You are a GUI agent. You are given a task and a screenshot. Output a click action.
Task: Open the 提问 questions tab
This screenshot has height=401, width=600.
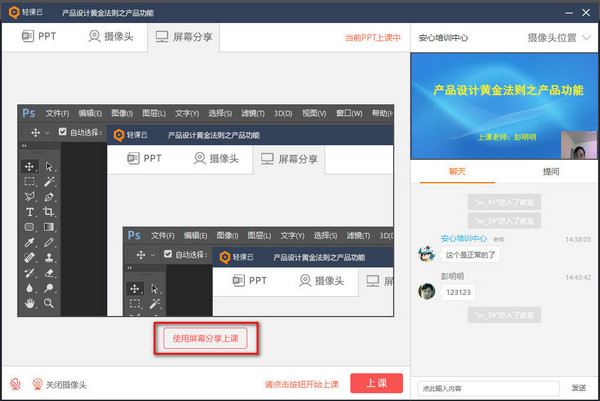[551, 171]
